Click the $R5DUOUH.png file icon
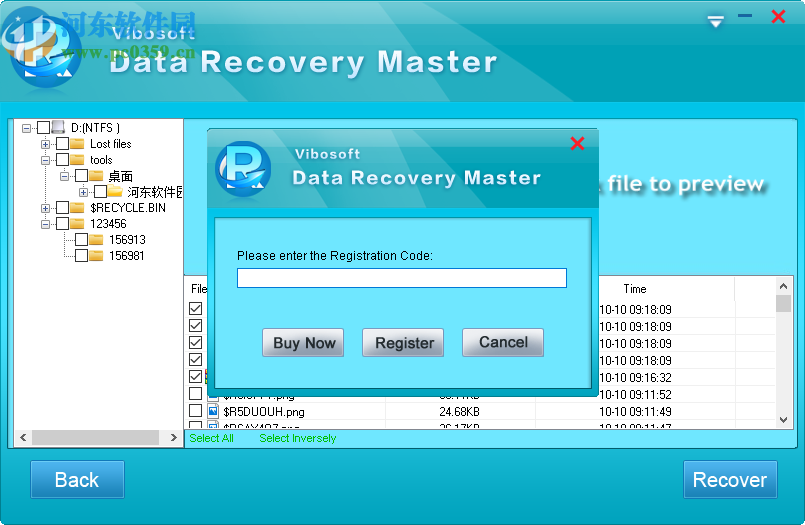This screenshot has height=525, width=805. [213, 411]
